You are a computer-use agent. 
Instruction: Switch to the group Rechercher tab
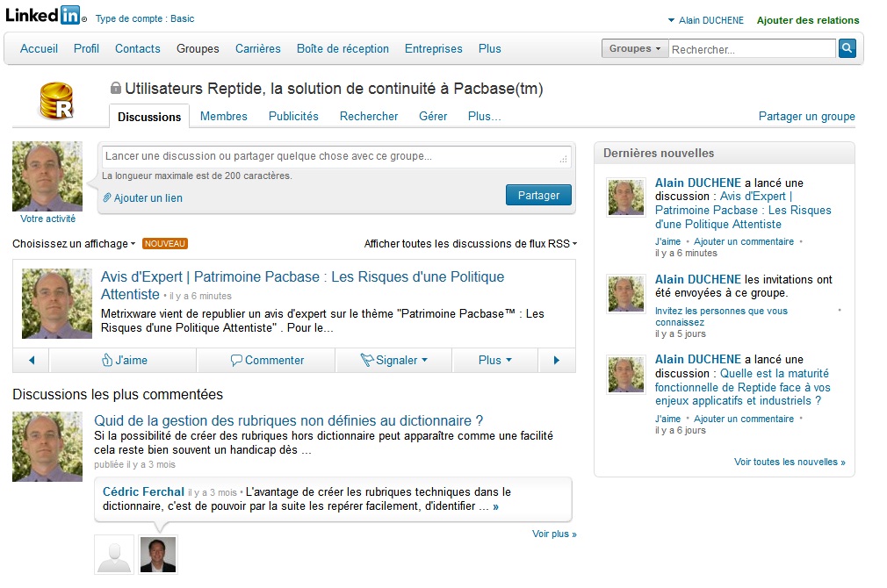[369, 116]
